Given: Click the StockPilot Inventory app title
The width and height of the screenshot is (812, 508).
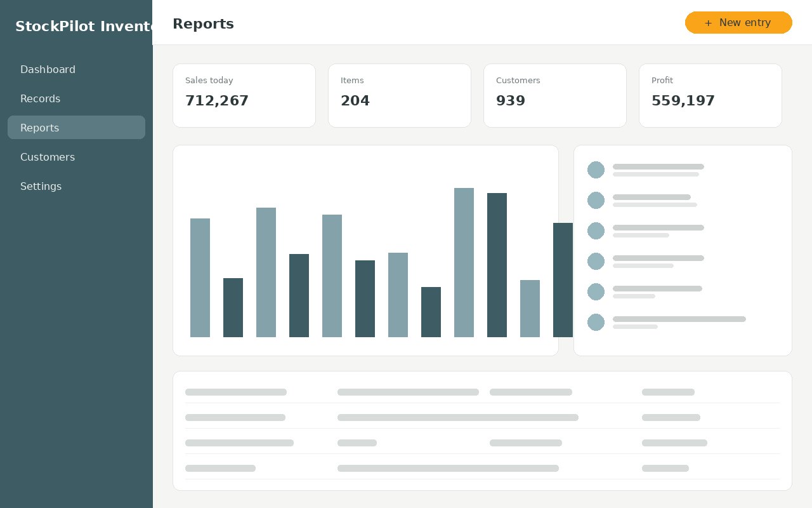Looking at the screenshot, I should [x=84, y=27].
